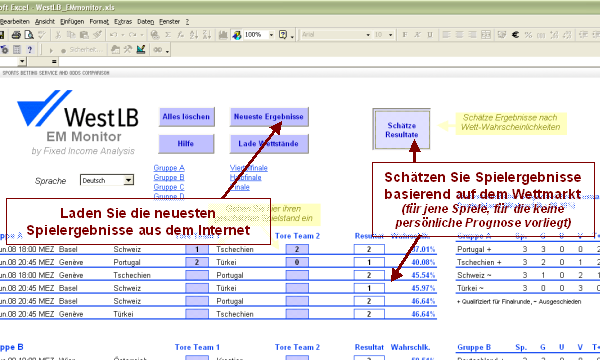Open the Chart Wizard icon
The width and height of the screenshot is (600, 360).
point(223,35)
